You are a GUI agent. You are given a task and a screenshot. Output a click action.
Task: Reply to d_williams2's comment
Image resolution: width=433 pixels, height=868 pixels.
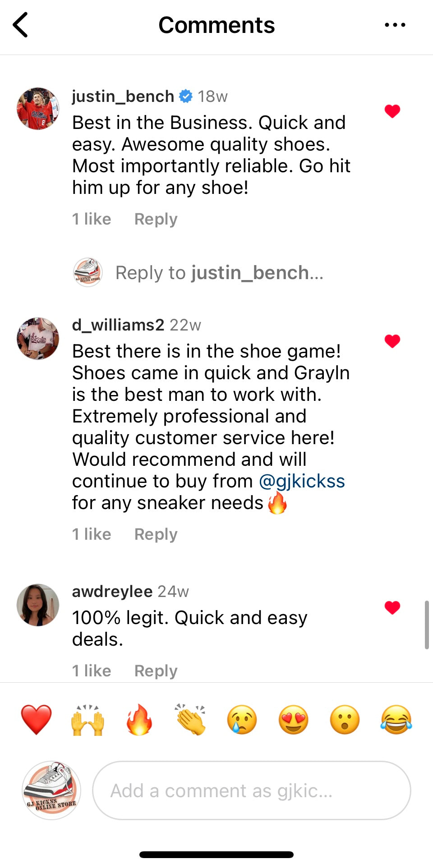[x=156, y=534]
